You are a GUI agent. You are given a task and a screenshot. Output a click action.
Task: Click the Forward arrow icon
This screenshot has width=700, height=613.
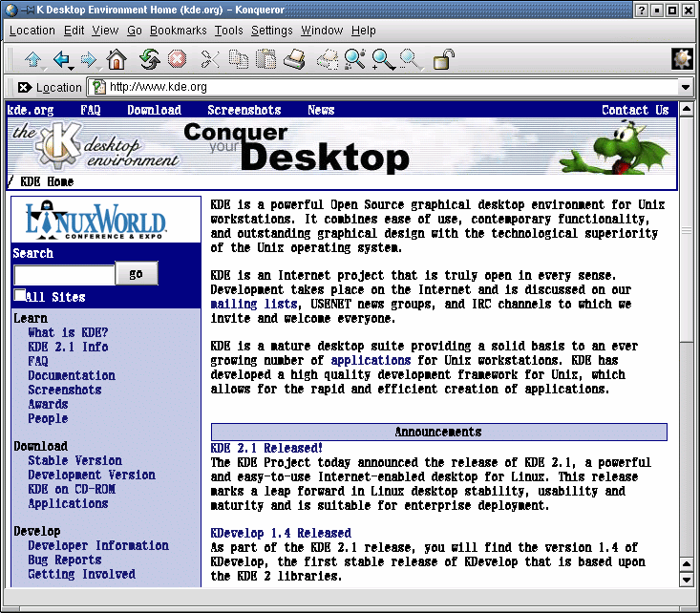pyautogui.click(x=89, y=59)
